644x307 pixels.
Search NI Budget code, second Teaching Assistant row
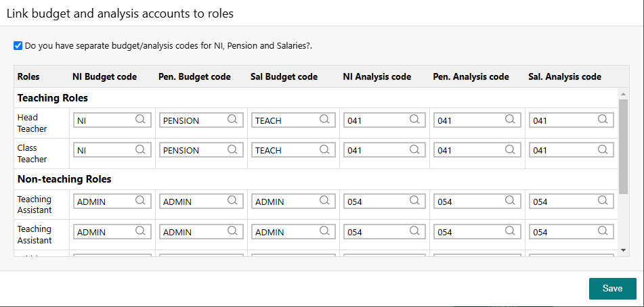click(x=140, y=231)
